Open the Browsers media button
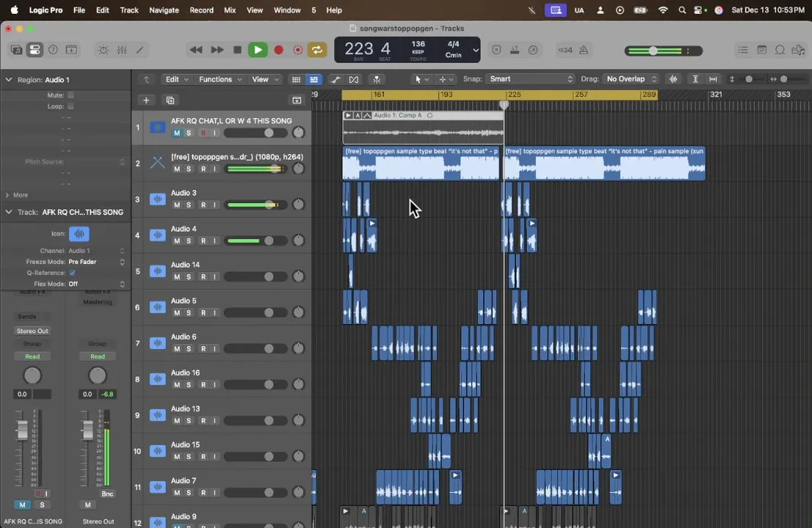This screenshot has width=812, height=528. coord(798,51)
